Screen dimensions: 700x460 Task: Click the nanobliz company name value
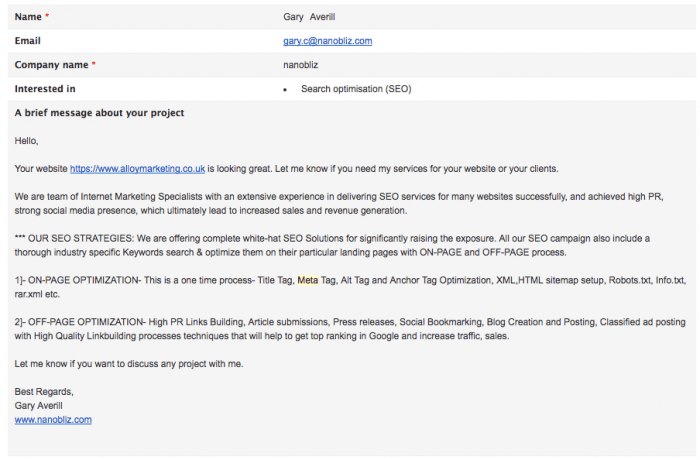tap(300, 65)
